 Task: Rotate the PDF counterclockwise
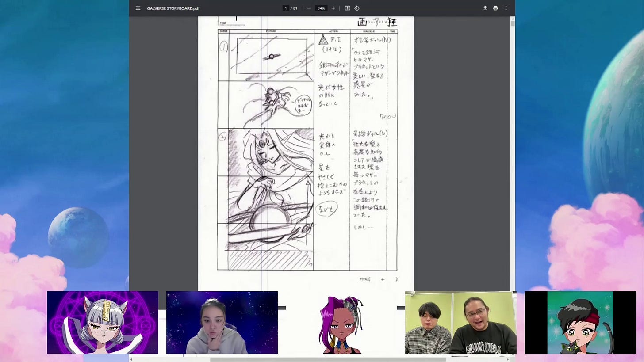pos(357,8)
